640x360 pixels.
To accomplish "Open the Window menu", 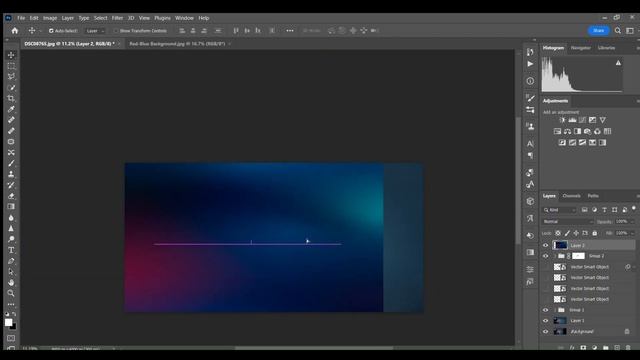I will 184,18.
